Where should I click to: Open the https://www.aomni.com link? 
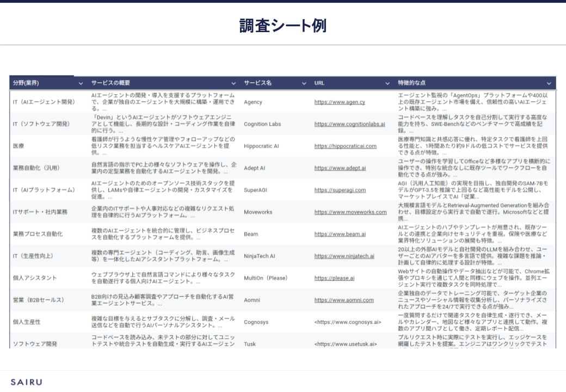click(x=344, y=300)
